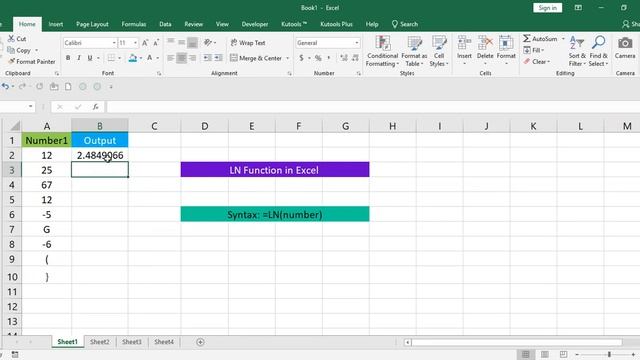This screenshot has height=360, width=640.
Task: Click the Format cells icon
Action: tap(506, 42)
